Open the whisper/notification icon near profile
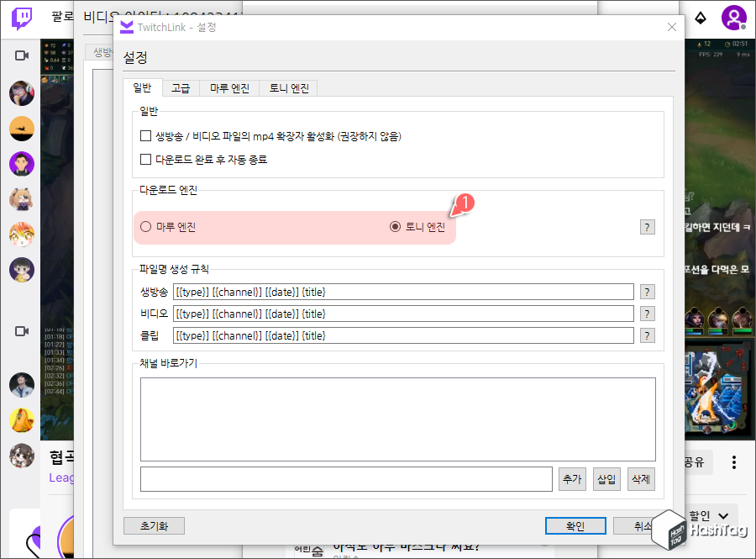The height and width of the screenshot is (559, 756). click(x=701, y=17)
